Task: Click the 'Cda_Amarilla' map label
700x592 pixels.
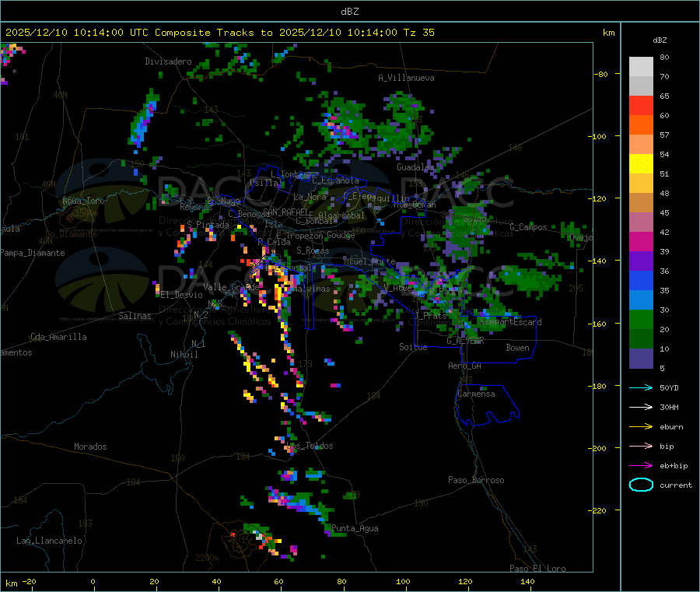Action: click(58, 337)
